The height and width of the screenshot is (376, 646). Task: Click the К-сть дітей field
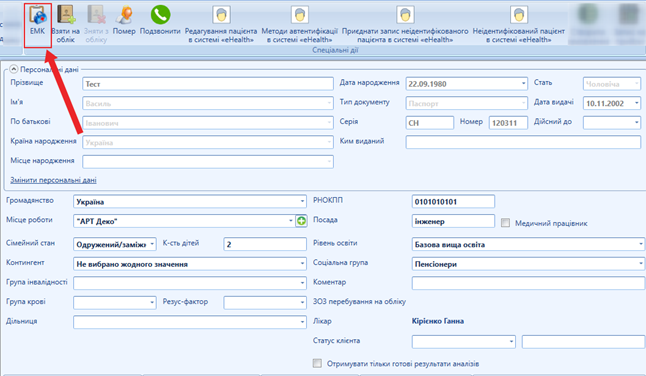tap(265, 244)
